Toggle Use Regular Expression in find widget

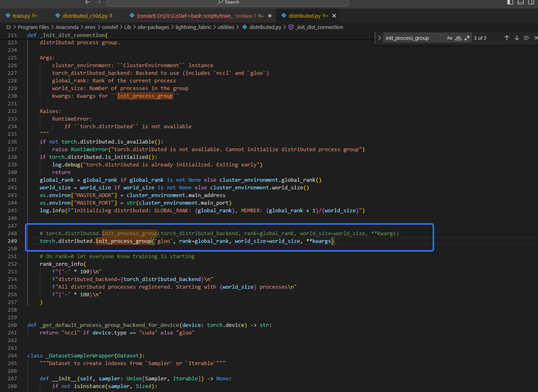(x=467, y=38)
